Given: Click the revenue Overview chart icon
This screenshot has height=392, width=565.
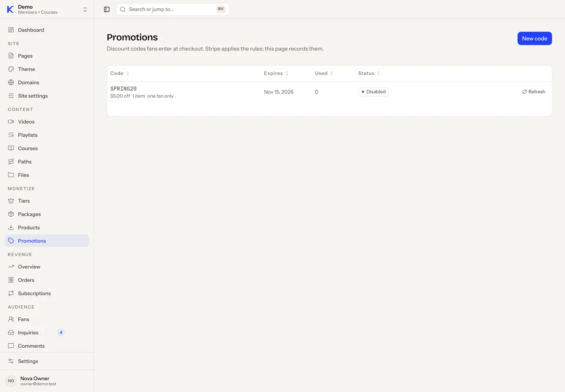Looking at the screenshot, I should pos(11,267).
